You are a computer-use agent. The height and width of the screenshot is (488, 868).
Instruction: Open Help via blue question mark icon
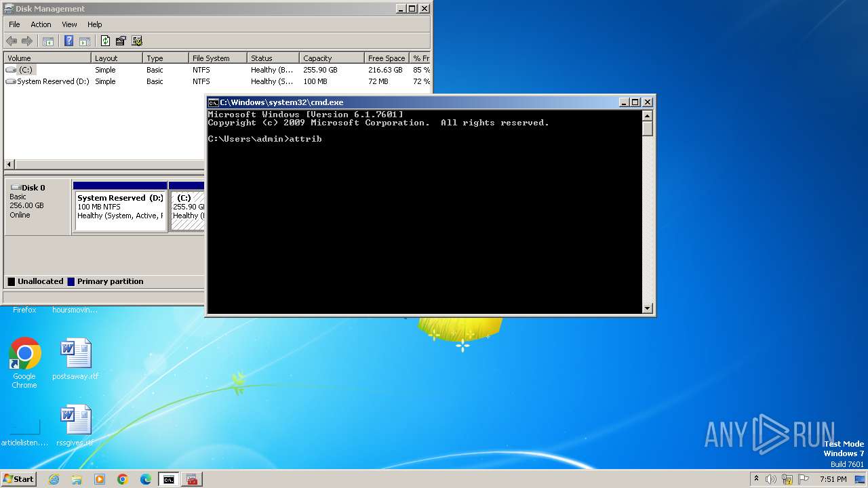tap(68, 41)
